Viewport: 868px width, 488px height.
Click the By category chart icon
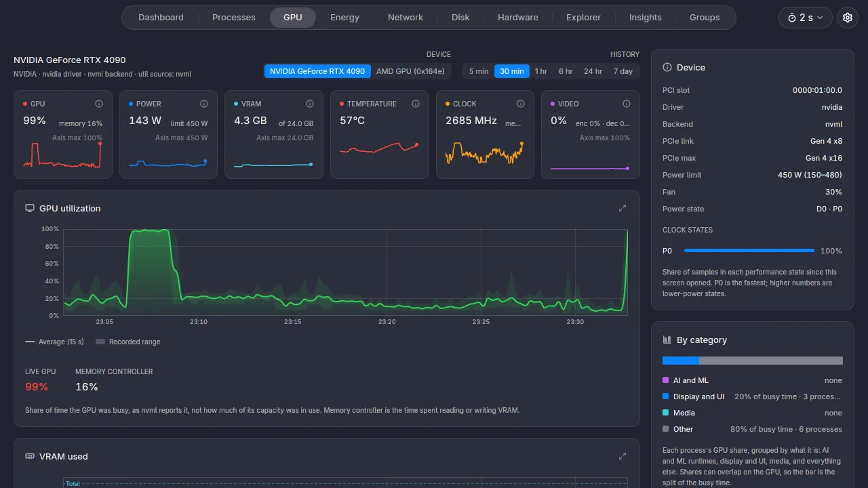667,340
